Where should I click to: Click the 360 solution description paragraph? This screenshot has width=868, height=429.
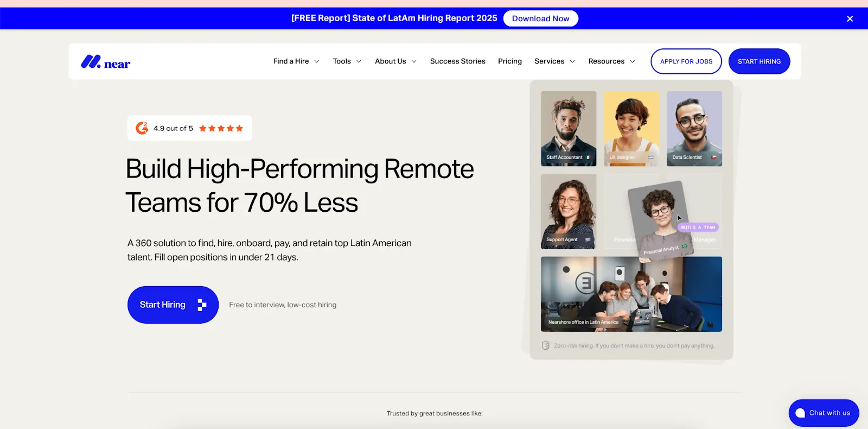(x=270, y=250)
